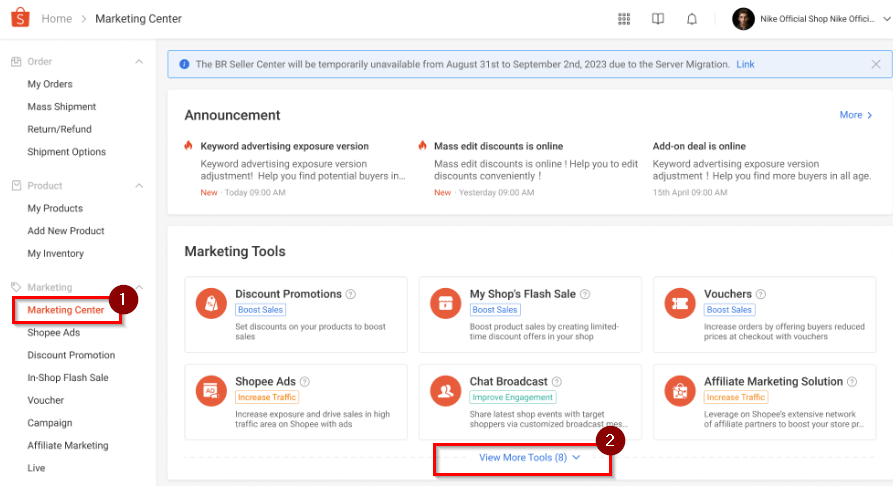This screenshot has width=893, height=486.
Task: Click the info icon in migration banner
Action: (x=185, y=64)
